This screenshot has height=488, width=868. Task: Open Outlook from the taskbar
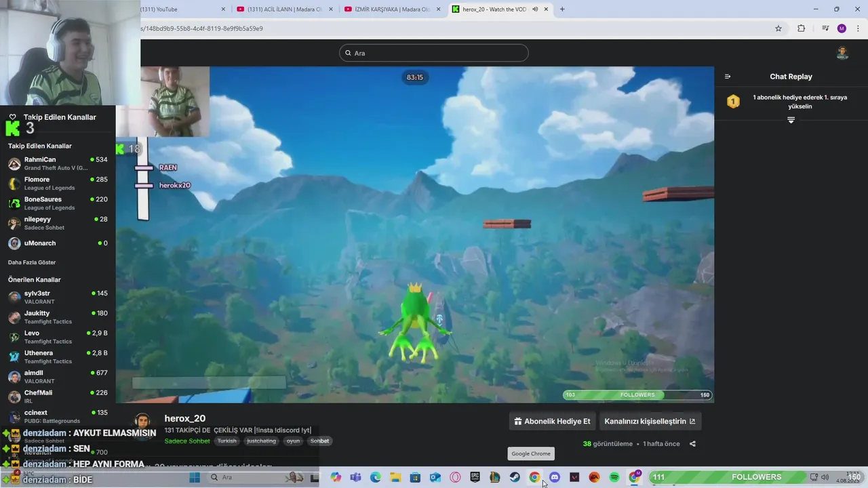pos(435,478)
